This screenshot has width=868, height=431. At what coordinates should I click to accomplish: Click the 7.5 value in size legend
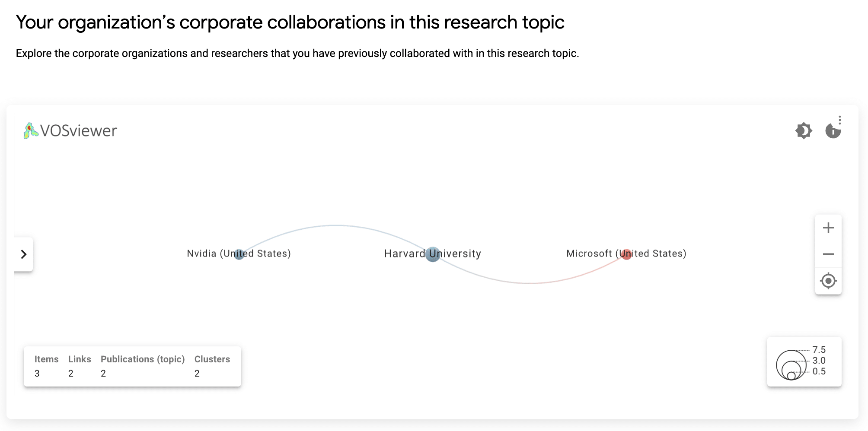[819, 350]
